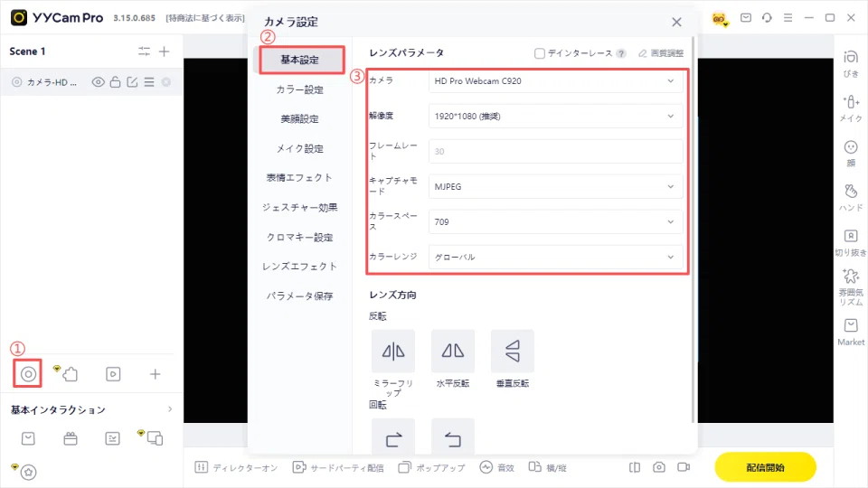Open customer support headset icon

click(767, 18)
